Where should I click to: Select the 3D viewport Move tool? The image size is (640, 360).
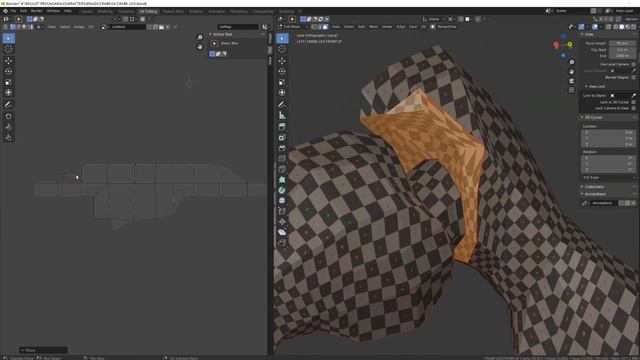pos(282,61)
